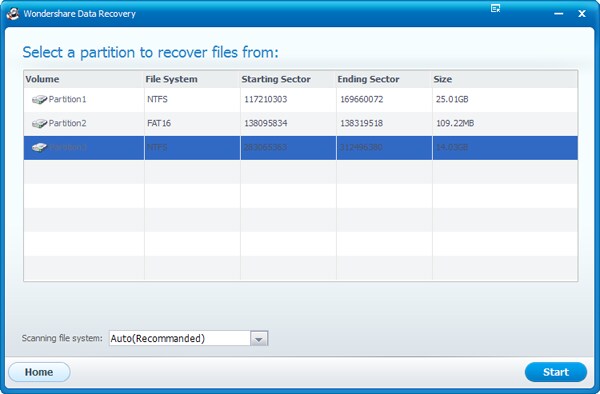Click starting sector 138095834
The width and height of the screenshot is (600, 394).
[x=266, y=123]
